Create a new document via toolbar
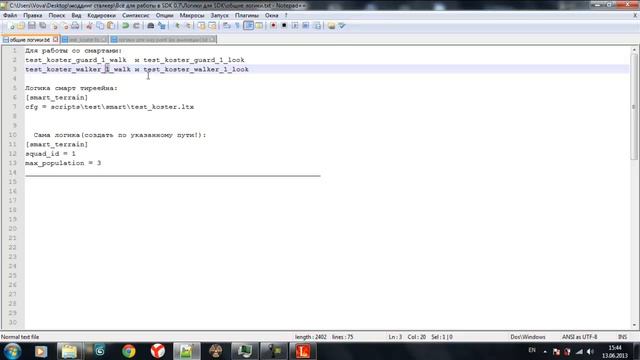Screen dimensions: 640x360 click(x=11, y=26)
